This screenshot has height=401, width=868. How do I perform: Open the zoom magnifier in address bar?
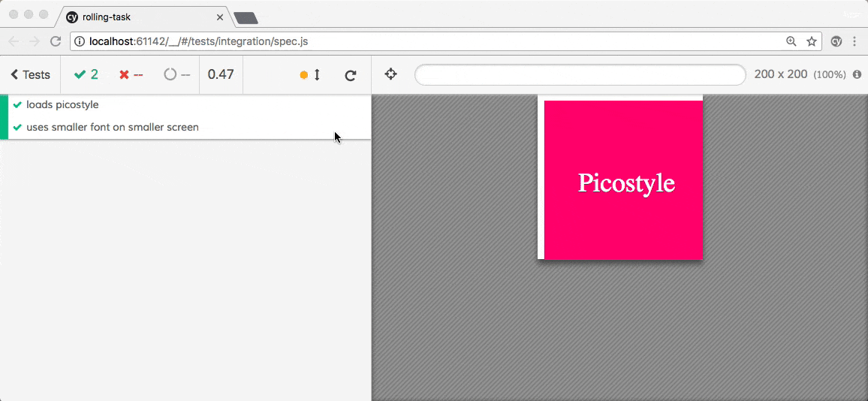pyautogui.click(x=791, y=41)
